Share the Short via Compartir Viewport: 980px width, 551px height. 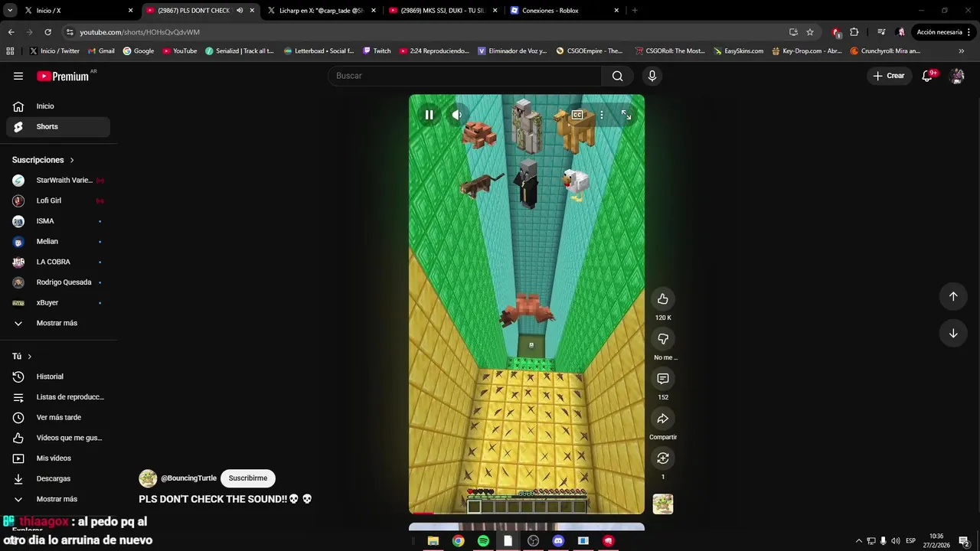coord(663,419)
